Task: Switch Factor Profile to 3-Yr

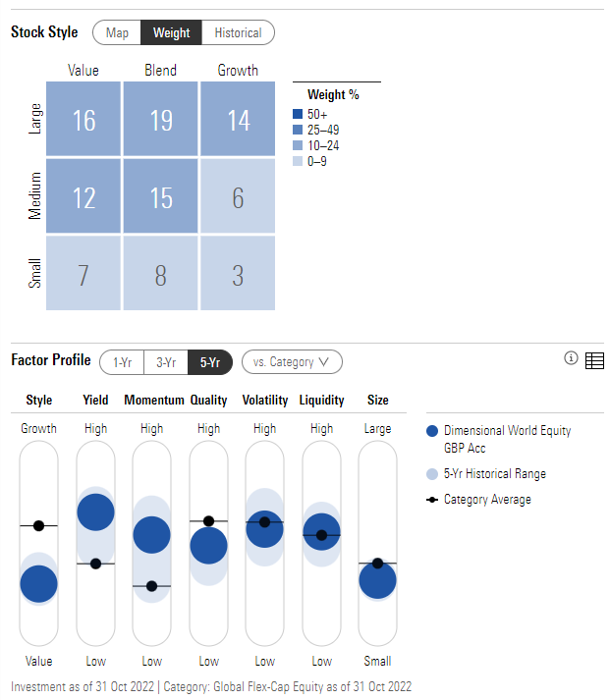Action: (x=166, y=362)
